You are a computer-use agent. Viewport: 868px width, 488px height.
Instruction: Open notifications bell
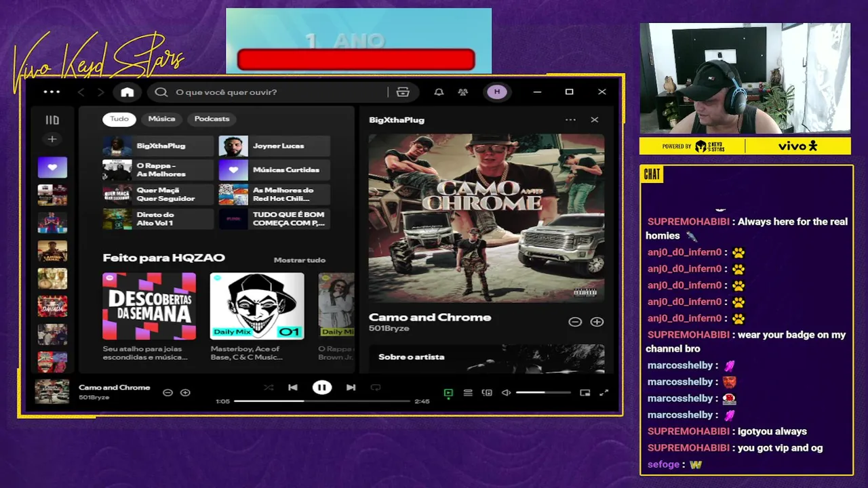(439, 92)
